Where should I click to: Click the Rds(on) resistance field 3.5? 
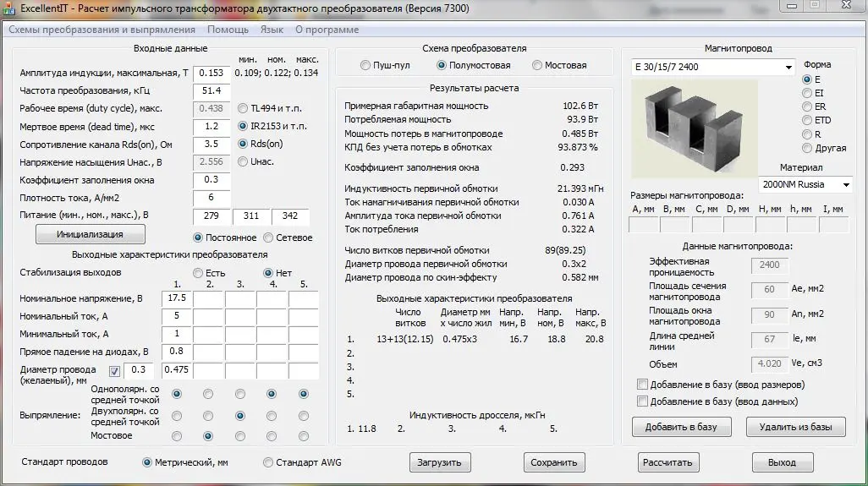pos(212,145)
